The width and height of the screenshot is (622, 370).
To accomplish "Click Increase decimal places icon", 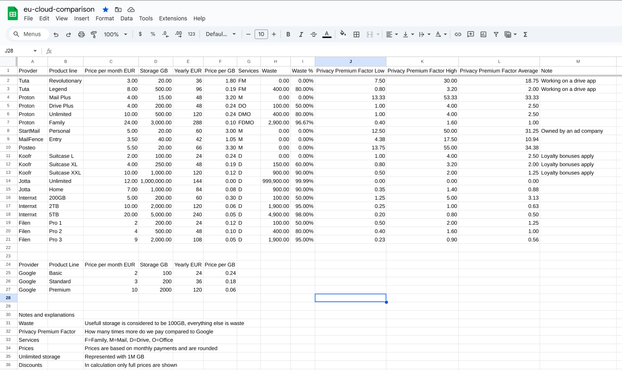I will [x=179, y=35].
